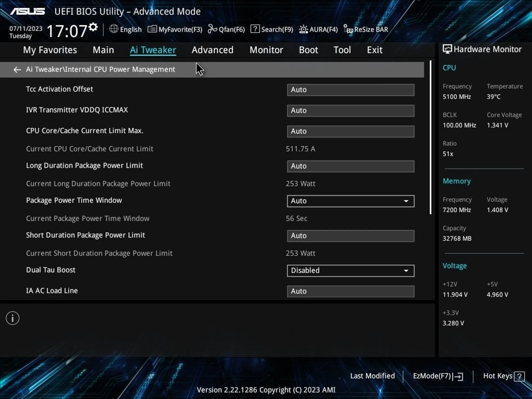This screenshot has width=532, height=399.
Task: Click the Tcc Activation Offset field
Action: tap(351, 90)
